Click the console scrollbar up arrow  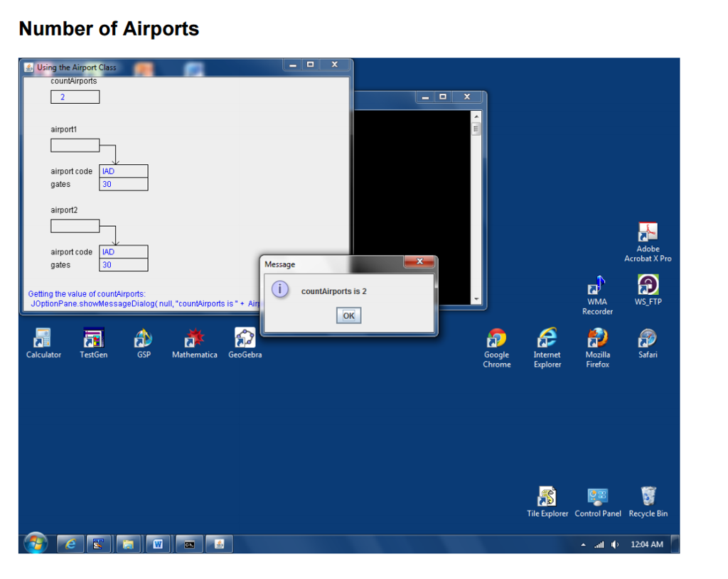[476, 116]
